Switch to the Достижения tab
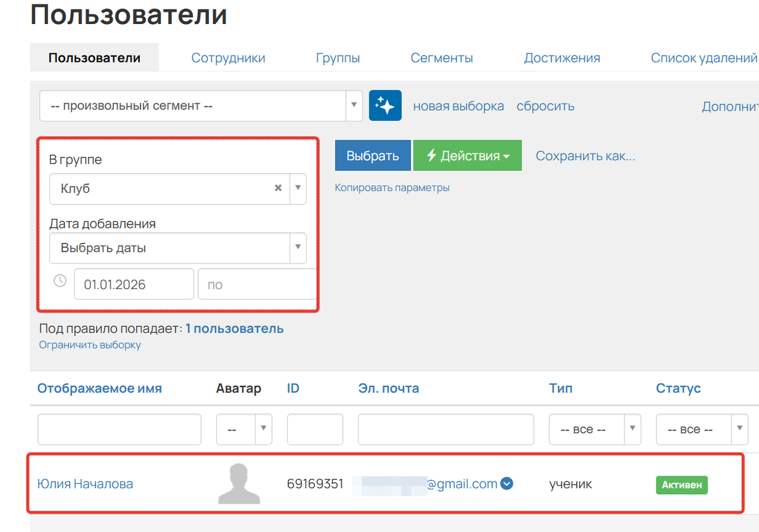The image size is (759, 532). pyautogui.click(x=562, y=58)
